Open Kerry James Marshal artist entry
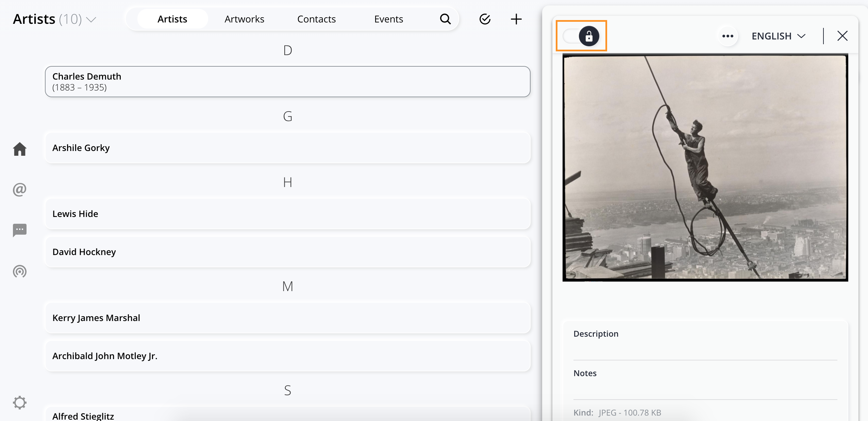The image size is (868, 421). (288, 318)
